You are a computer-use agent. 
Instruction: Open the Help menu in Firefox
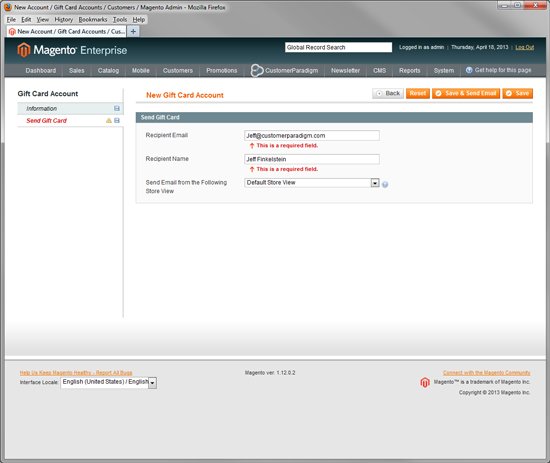pyautogui.click(x=139, y=20)
